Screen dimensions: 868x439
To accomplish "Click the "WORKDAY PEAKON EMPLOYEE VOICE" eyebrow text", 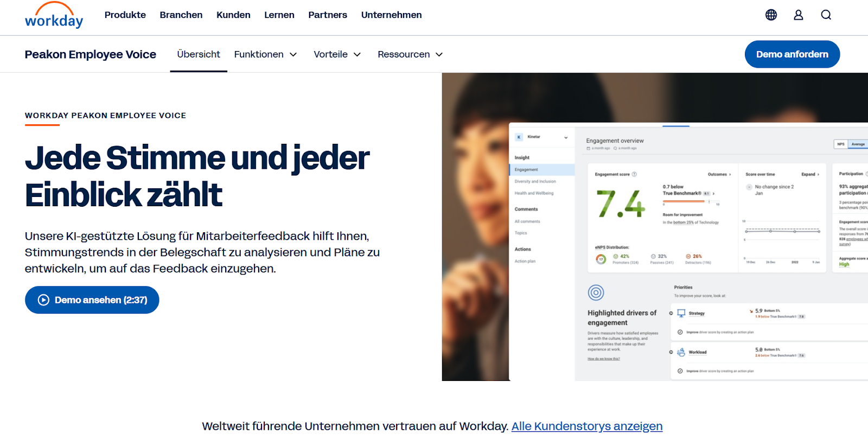I will point(106,116).
